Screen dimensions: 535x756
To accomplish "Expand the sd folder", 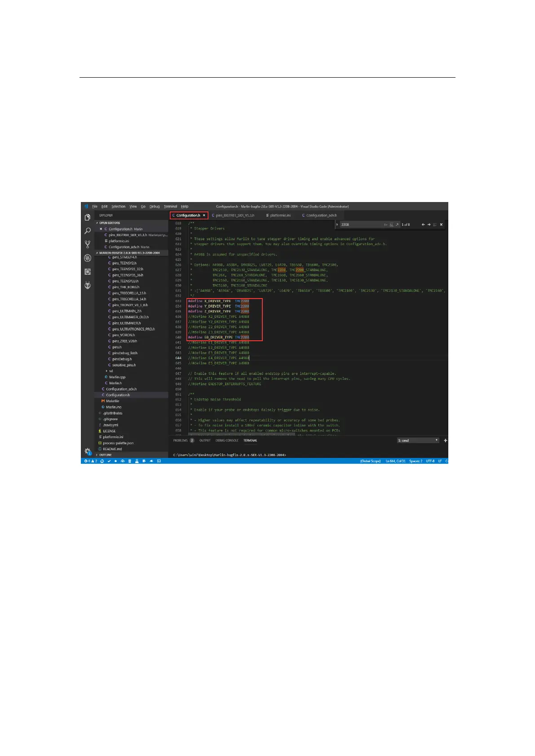I will click(111, 371).
